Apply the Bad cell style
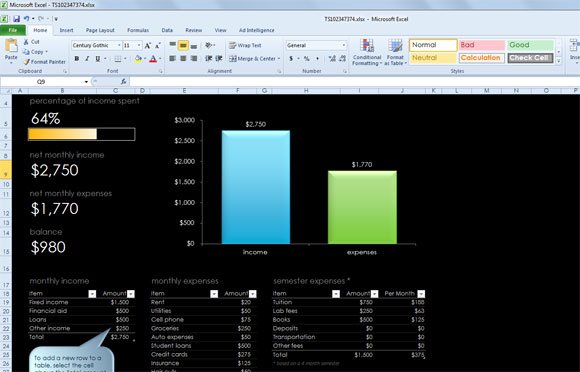This screenshot has height=372, width=580. tap(482, 45)
